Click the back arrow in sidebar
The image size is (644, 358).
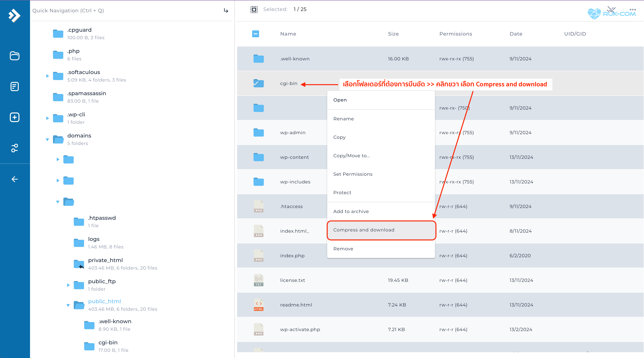pyautogui.click(x=14, y=179)
